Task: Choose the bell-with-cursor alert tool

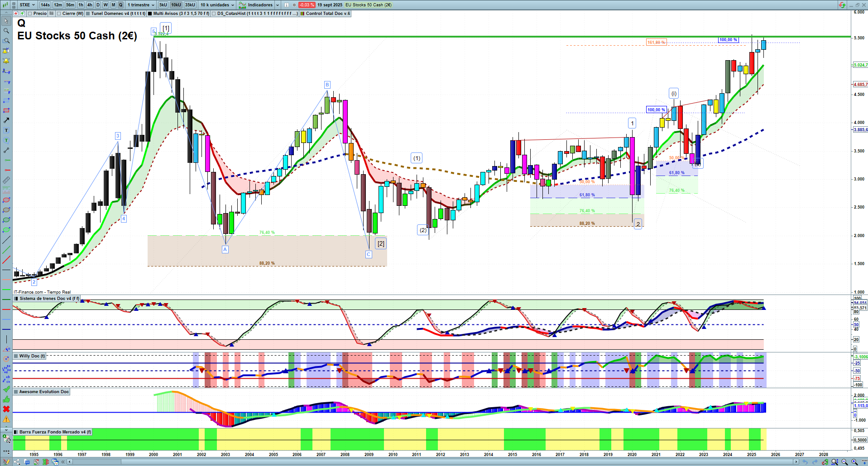Action: [x=6, y=51]
